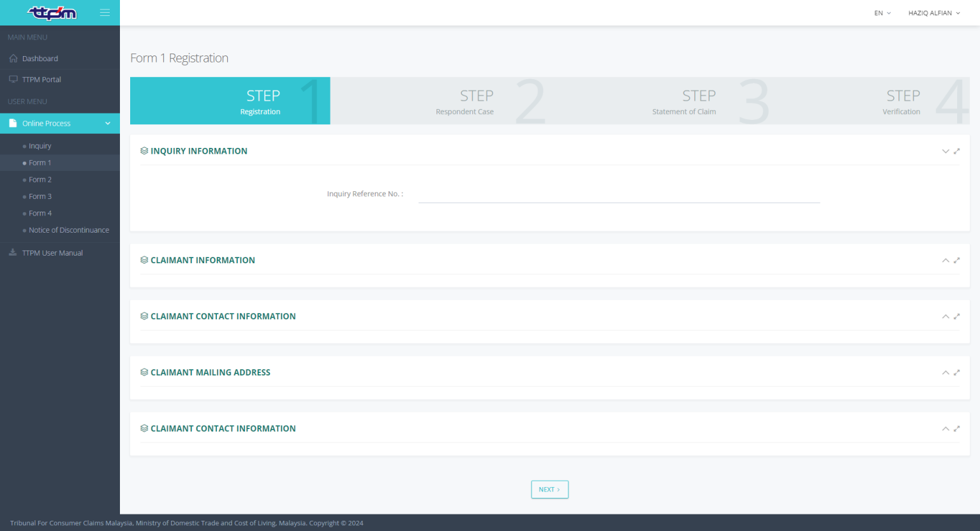Open Dashboard via the home icon
This screenshot has width=980, height=531.
point(13,59)
